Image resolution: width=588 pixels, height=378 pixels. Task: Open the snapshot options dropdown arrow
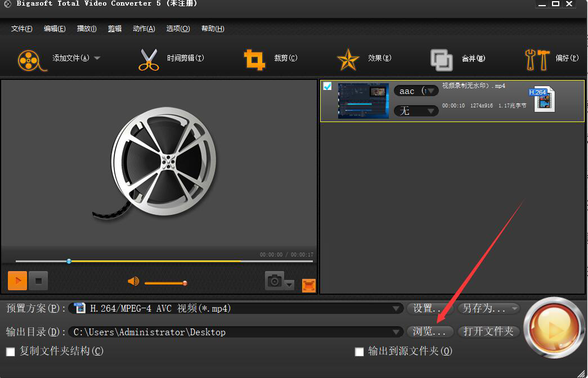coord(289,285)
